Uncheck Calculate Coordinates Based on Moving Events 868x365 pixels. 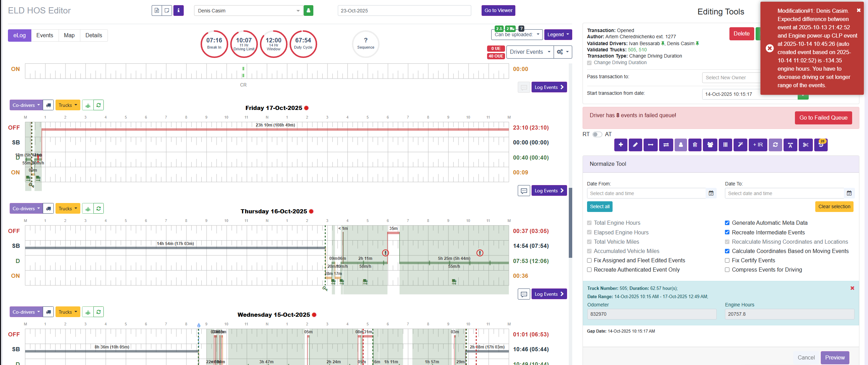(727, 251)
